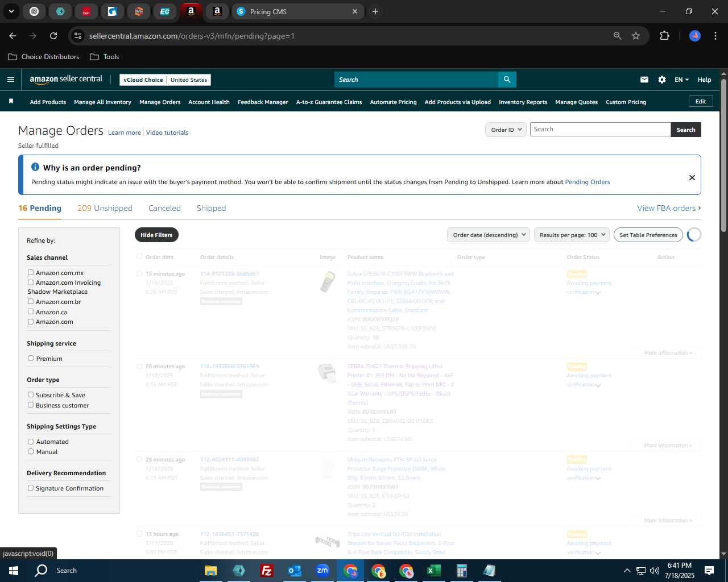728x582 pixels.
Task: Select the Premium shipping service radio
Action: (31, 358)
